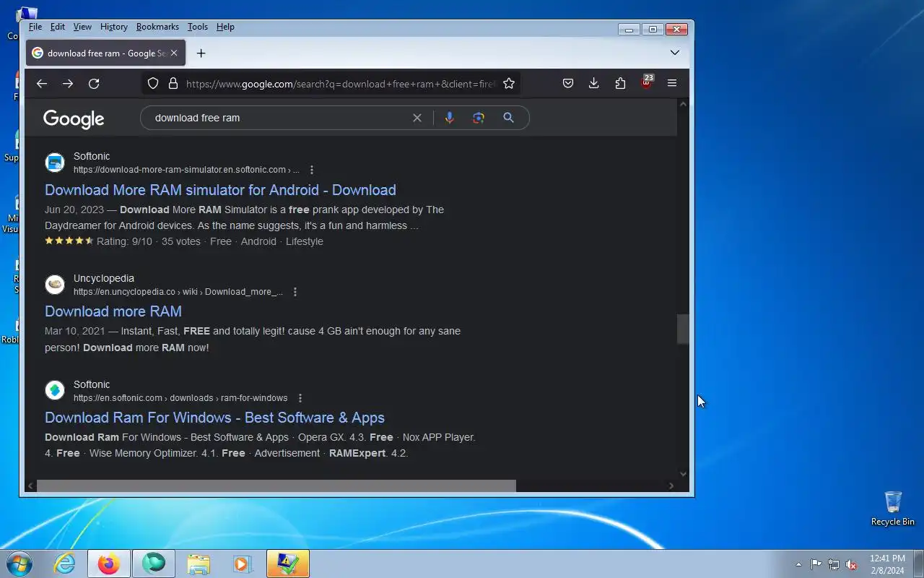The width and height of the screenshot is (924, 578).
Task: Open the network tray icon
Action: (x=834, y=564)
